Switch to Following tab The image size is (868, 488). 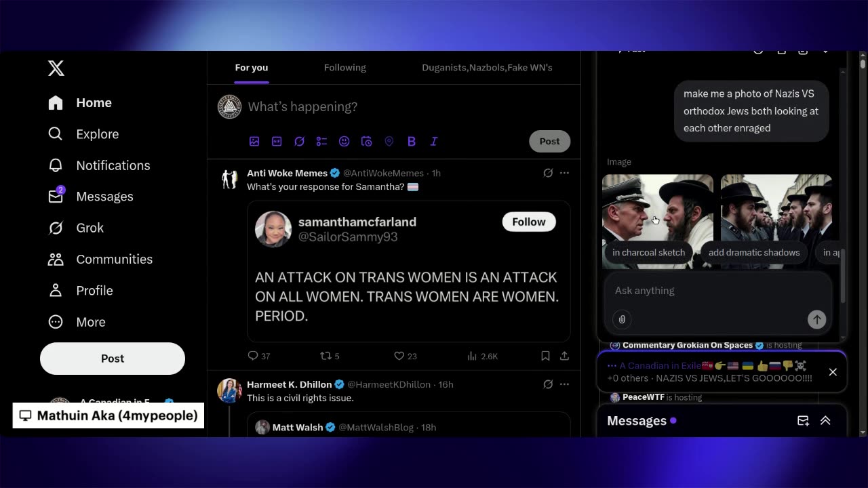point(344,67)
